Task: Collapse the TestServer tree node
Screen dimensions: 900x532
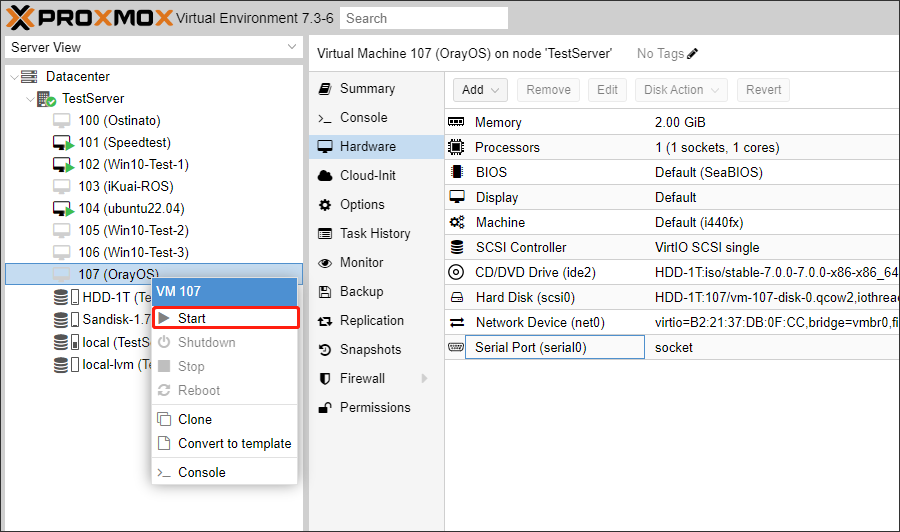Action: pos(30,99)
